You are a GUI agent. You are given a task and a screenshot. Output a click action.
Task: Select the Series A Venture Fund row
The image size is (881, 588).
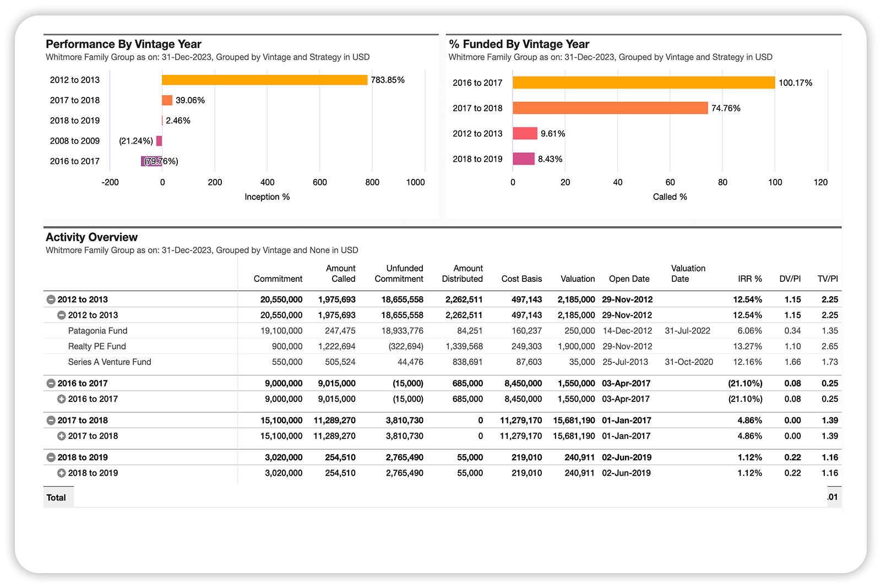click(x=442, y=362)
